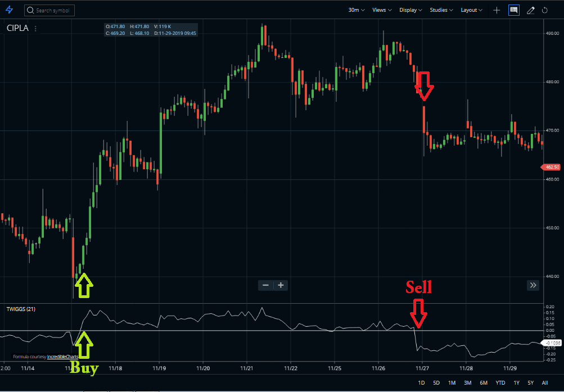The width and height of the screenshot is (564, 392).
Task: Open the IncredibleCharts link
Action: 62,357
